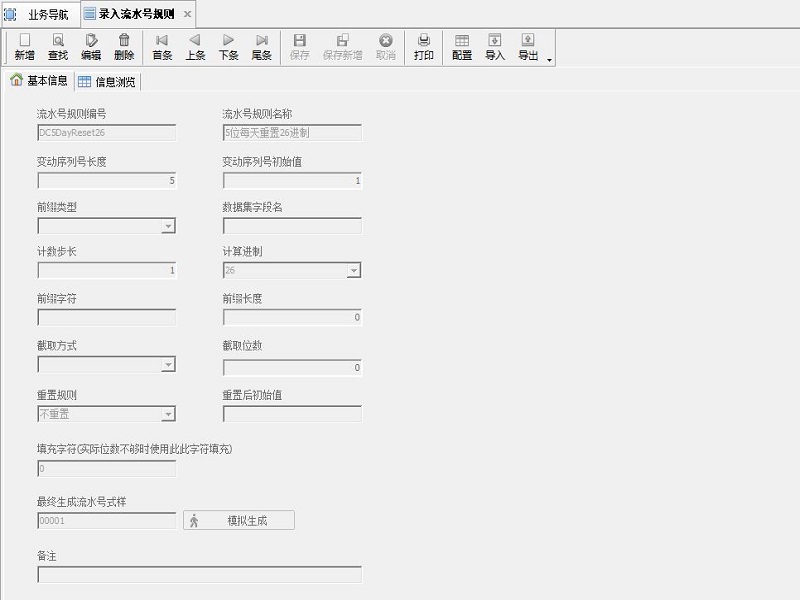Click the 备注 remarks field
800x600 pixels.
(x=199, y=574)
